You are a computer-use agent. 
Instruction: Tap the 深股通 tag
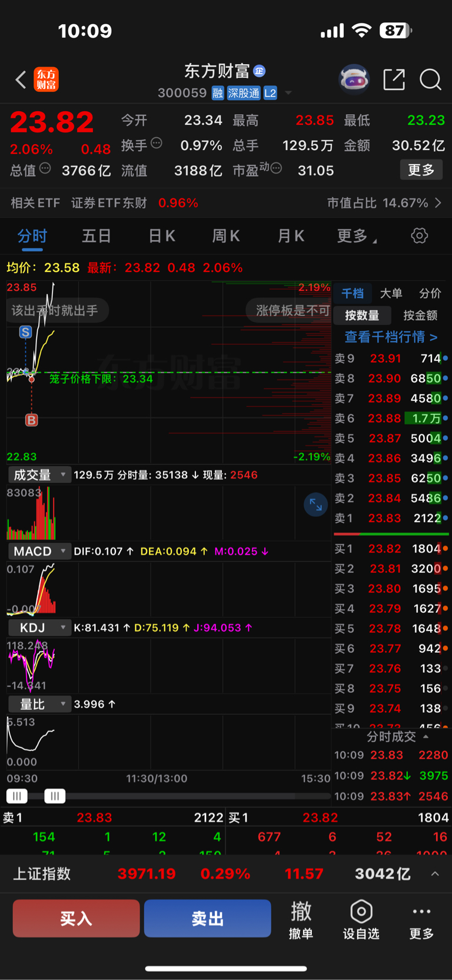click(244, 93)
